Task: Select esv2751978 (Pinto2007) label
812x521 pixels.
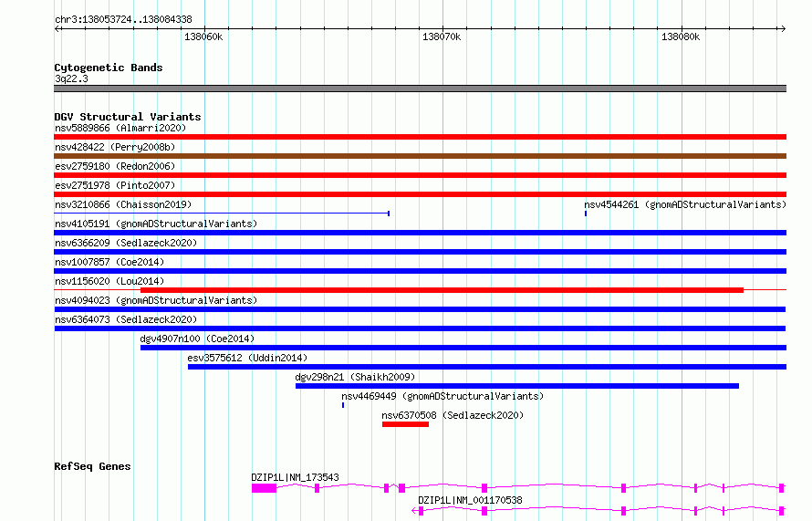Action: click(x=115, y=185)
